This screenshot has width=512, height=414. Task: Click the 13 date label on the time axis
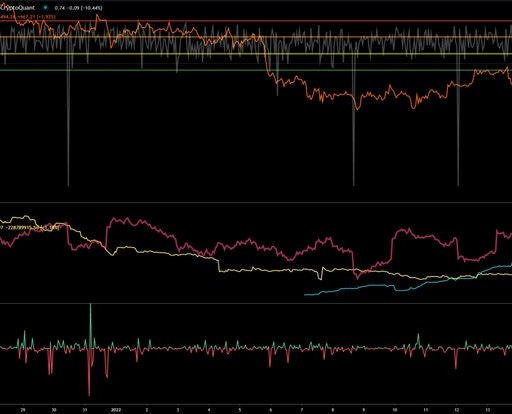pyautogui.click(x=488, y=410)
